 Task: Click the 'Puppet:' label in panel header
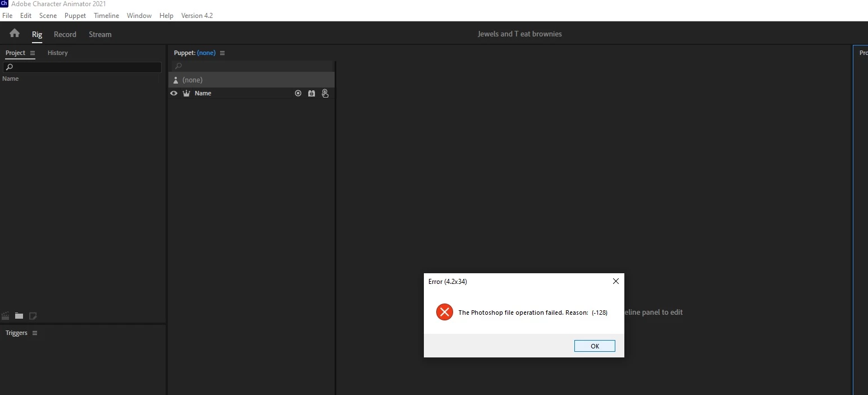pos(184,53)
